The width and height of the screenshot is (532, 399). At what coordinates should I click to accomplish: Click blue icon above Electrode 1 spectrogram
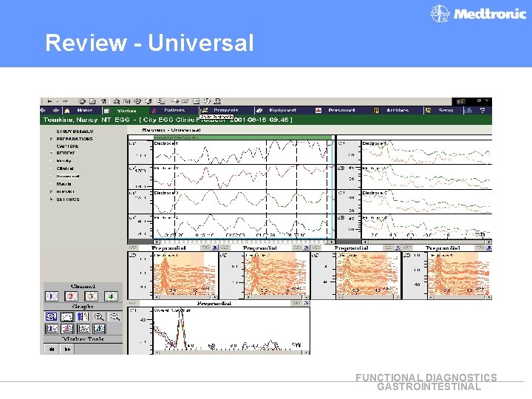215,248
